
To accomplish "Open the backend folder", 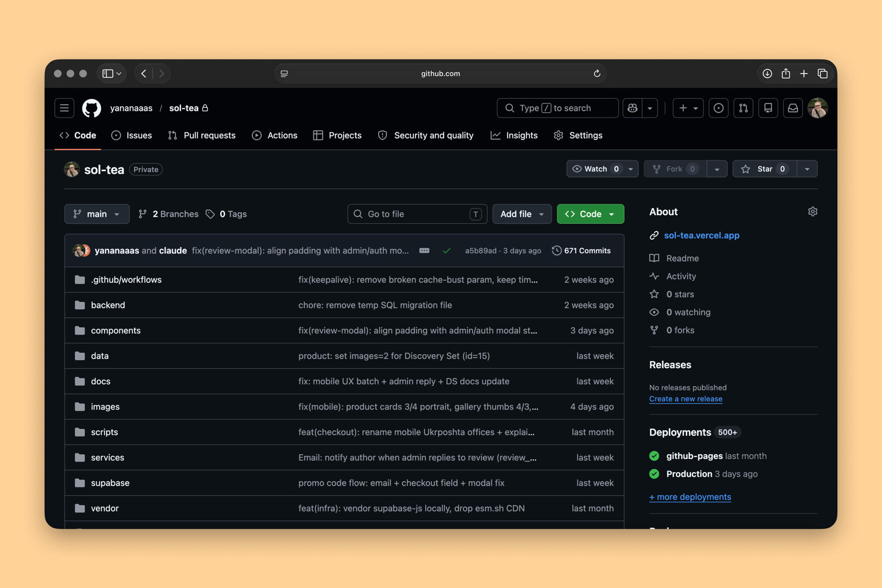I will click(108, 305).
